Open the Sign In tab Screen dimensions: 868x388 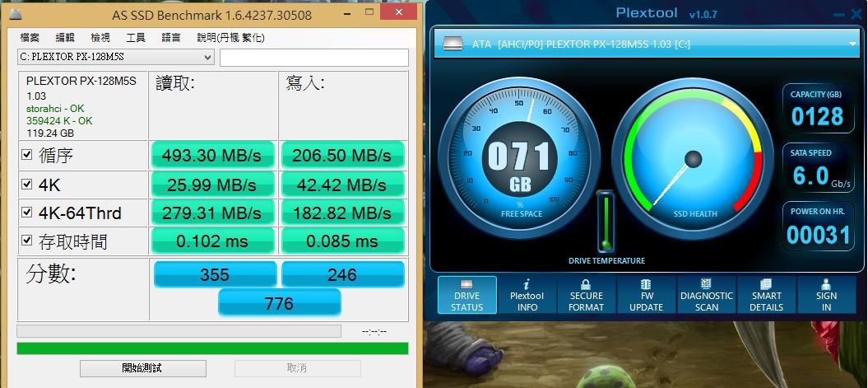click(826, 295)
